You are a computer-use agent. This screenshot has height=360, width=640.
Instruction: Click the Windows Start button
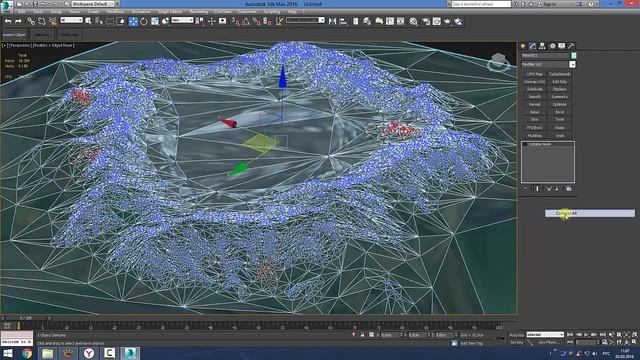pyautogui.click(x=8, y=353)
